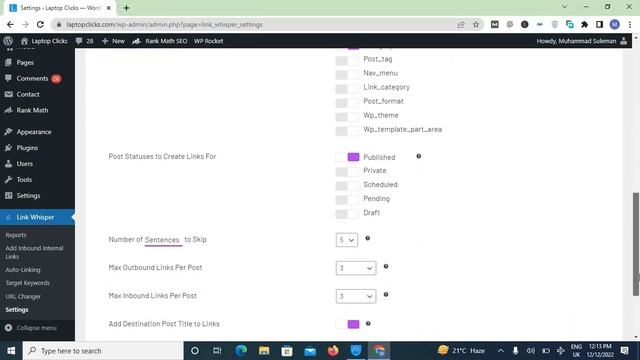Toggle Post_format switch
640x360 pixels.
tap(347, 102)
